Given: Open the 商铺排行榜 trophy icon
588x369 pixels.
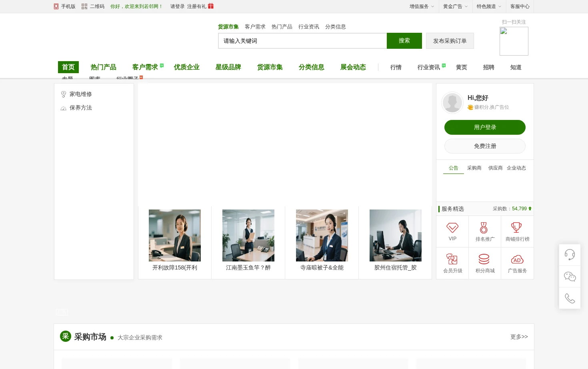Looking at the screenshot, I should pos(516,228).
